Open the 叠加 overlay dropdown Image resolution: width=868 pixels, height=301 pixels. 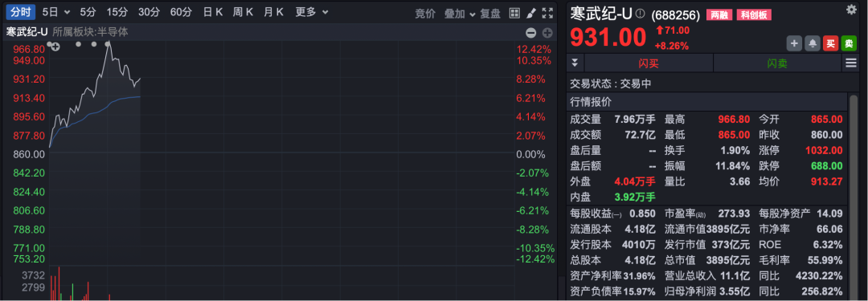coord(460,14)
